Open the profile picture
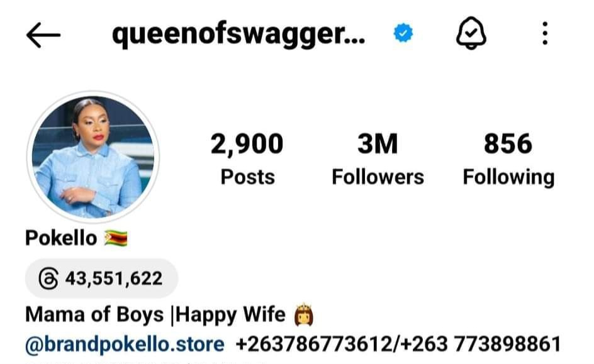The width and height of the screenshot is (594, 364). (x=93, y=157)
